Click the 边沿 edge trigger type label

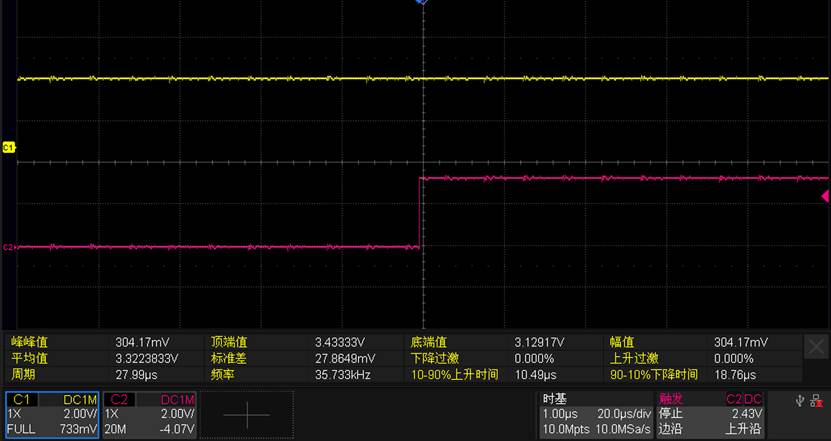pyautogui.click(x=670, y=429)
